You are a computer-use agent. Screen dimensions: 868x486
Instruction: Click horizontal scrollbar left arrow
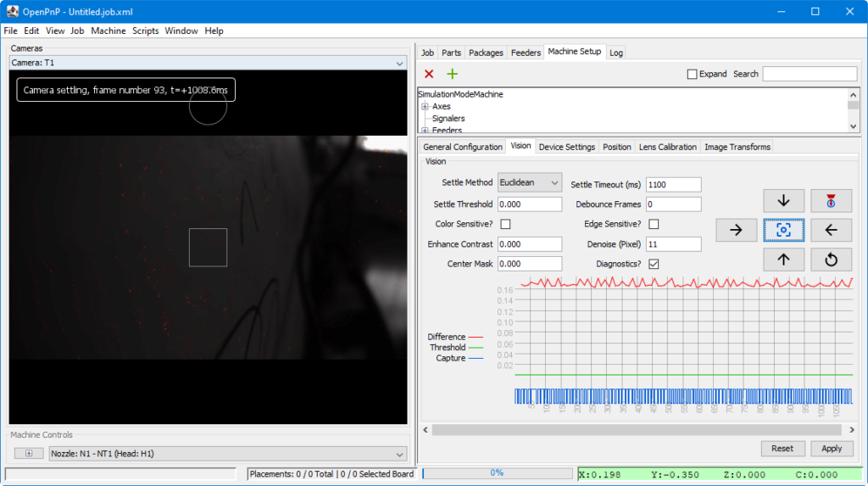tap(426, 429)
